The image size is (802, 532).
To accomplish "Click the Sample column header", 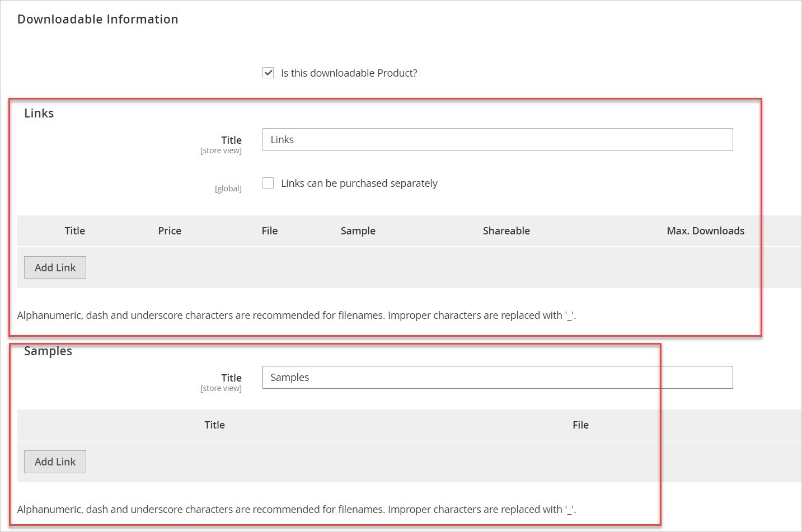I will pyautogui.click(x=358, y=230).
